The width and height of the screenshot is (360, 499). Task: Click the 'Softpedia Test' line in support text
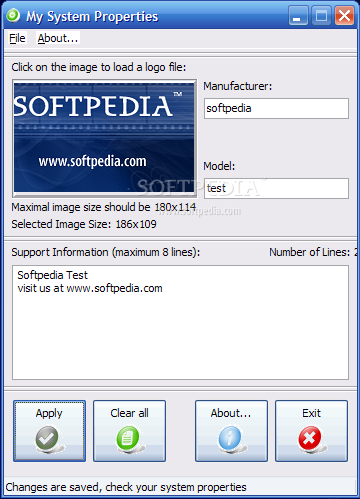(x=52, y=275)
